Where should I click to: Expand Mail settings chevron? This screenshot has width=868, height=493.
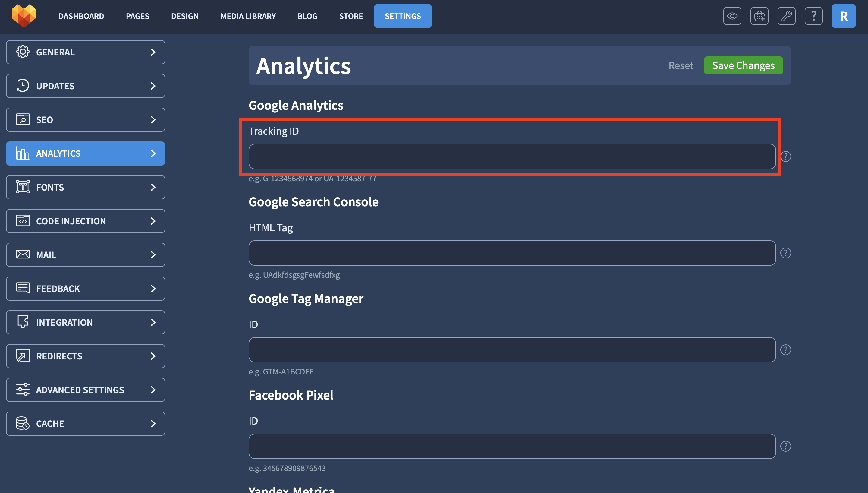click(x=153, y=254)
